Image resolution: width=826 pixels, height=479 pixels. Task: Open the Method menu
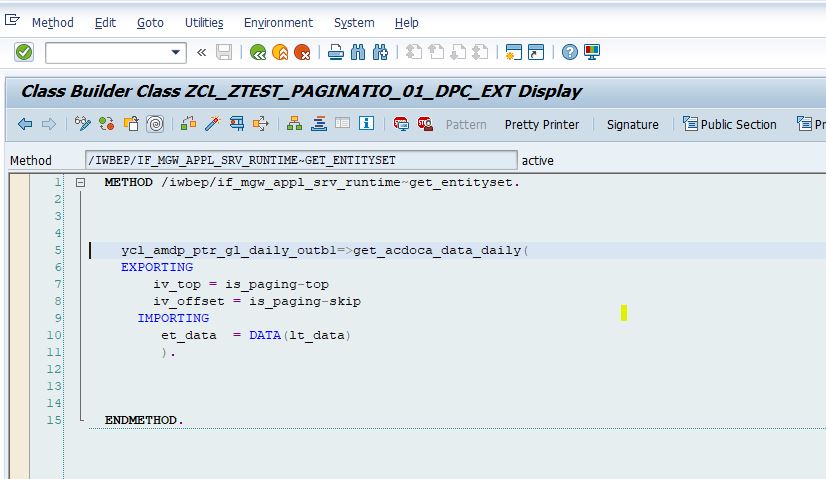coord(53,23)
